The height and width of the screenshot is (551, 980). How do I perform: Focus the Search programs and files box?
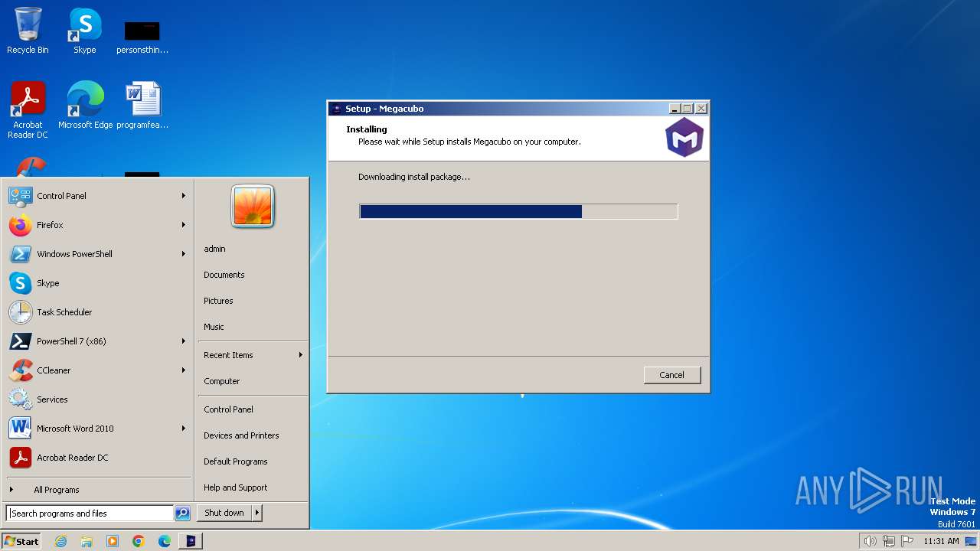tap(90, 514)
